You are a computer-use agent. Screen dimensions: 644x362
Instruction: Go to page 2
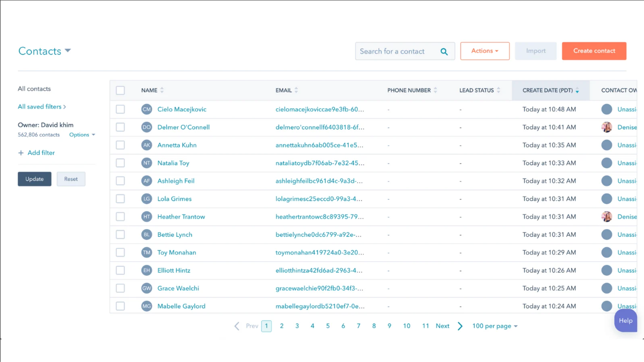pyautogui.click(x=282, y=326)
